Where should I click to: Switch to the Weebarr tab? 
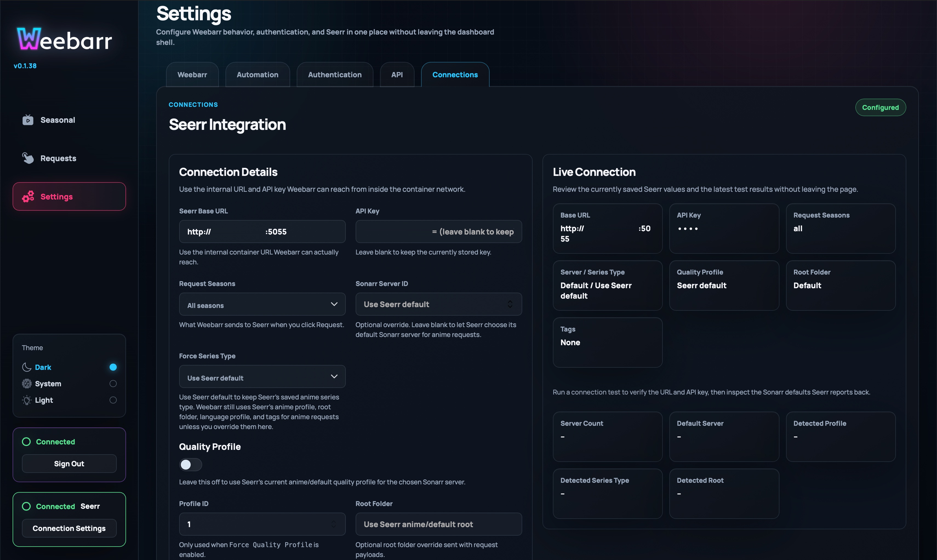pyautogui.click(x=192, y=75)
